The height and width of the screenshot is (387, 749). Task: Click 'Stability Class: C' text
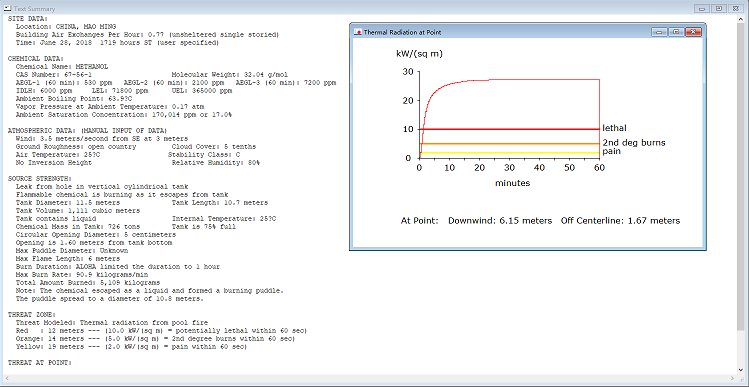pos(203,155)
